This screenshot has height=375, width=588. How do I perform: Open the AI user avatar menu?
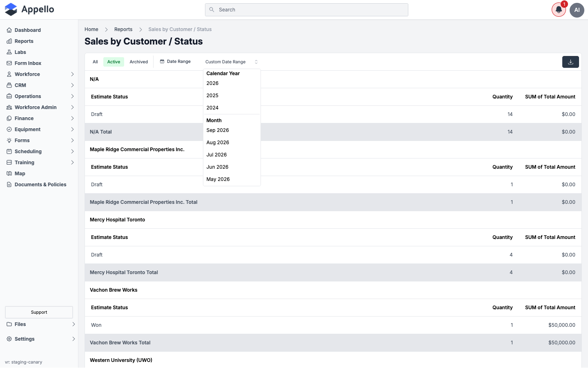[577, 10]
